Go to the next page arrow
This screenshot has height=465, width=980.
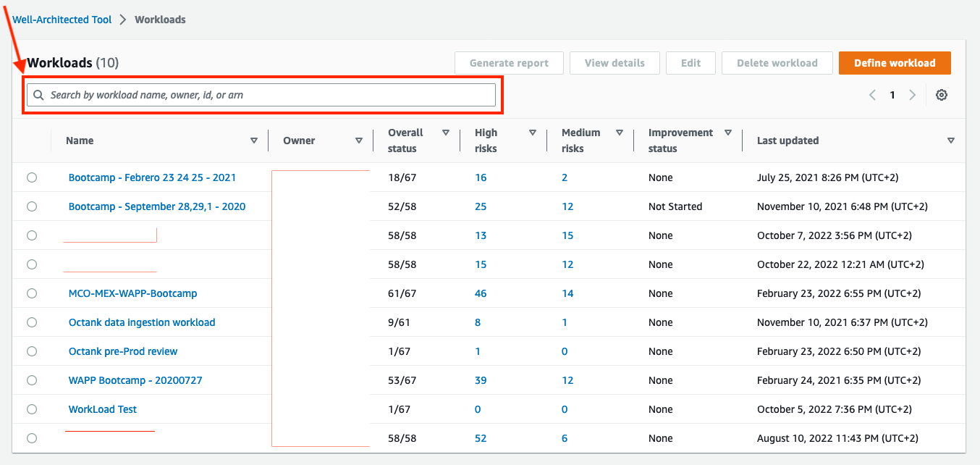coord(913,94)
